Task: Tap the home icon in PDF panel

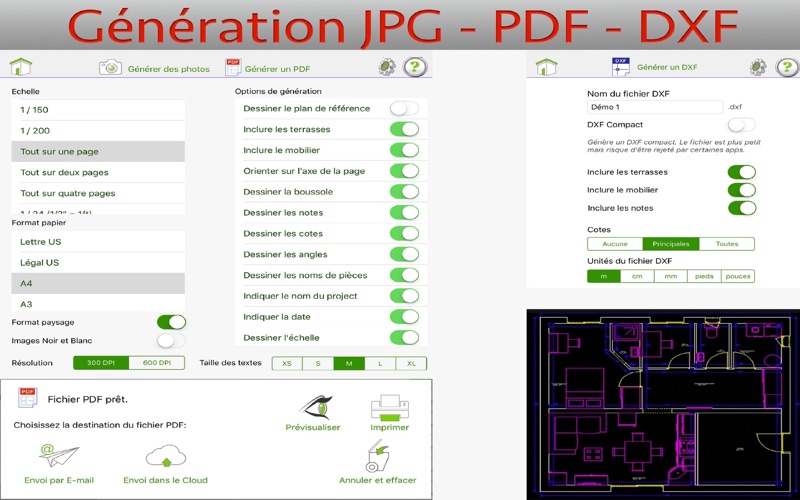Action: 20,67
